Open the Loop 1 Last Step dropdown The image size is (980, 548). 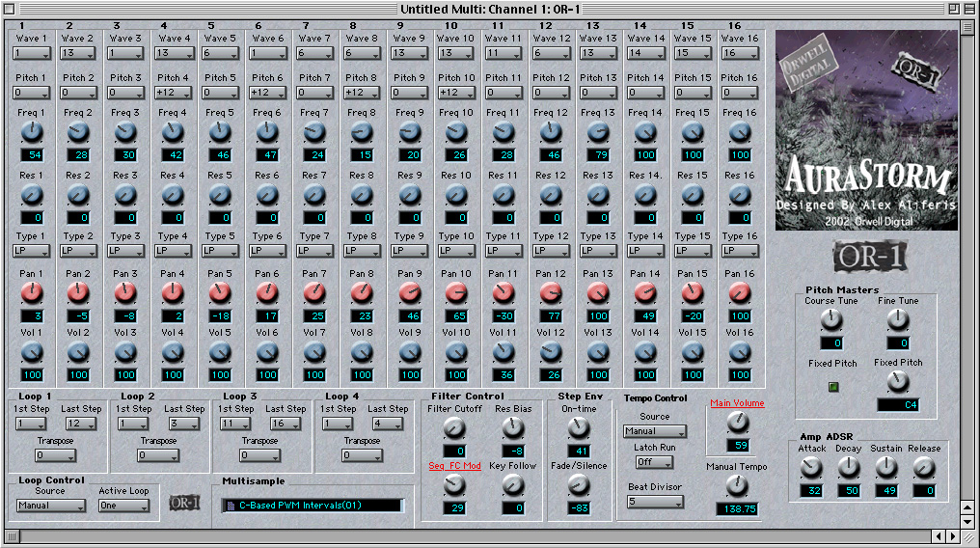[x=81, y=425]
